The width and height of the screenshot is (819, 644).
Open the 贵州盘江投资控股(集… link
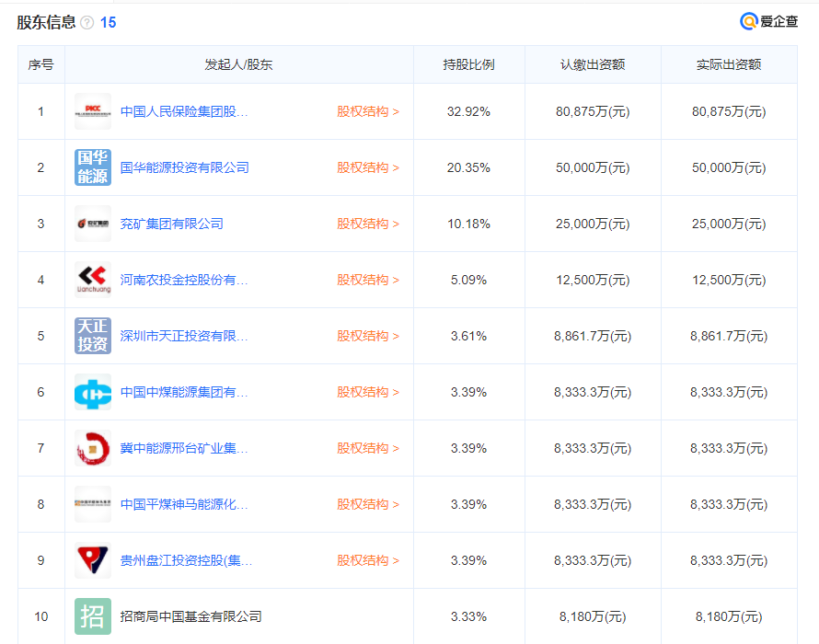pos(186,560)
